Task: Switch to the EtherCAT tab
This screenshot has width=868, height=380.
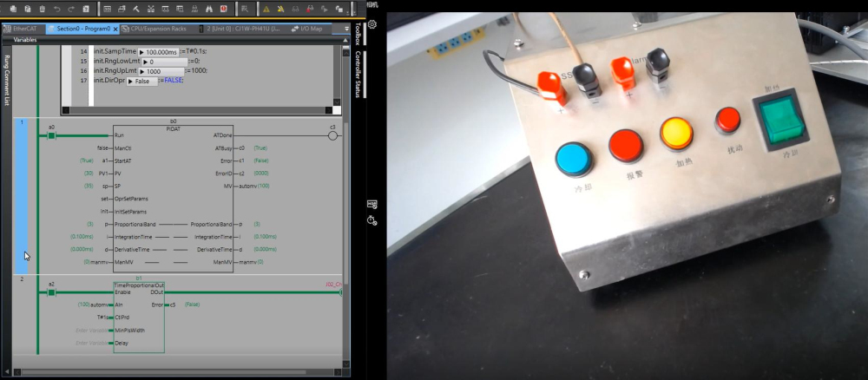Action: (x=25, y=29)
